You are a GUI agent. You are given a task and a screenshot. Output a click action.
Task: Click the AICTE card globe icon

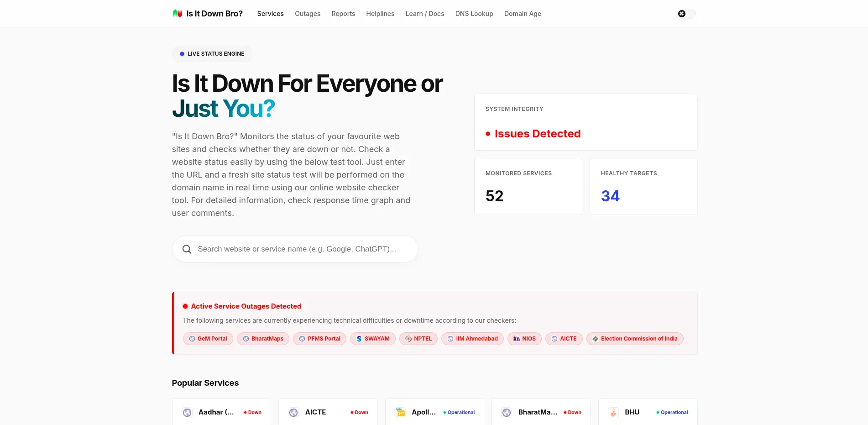293,413
